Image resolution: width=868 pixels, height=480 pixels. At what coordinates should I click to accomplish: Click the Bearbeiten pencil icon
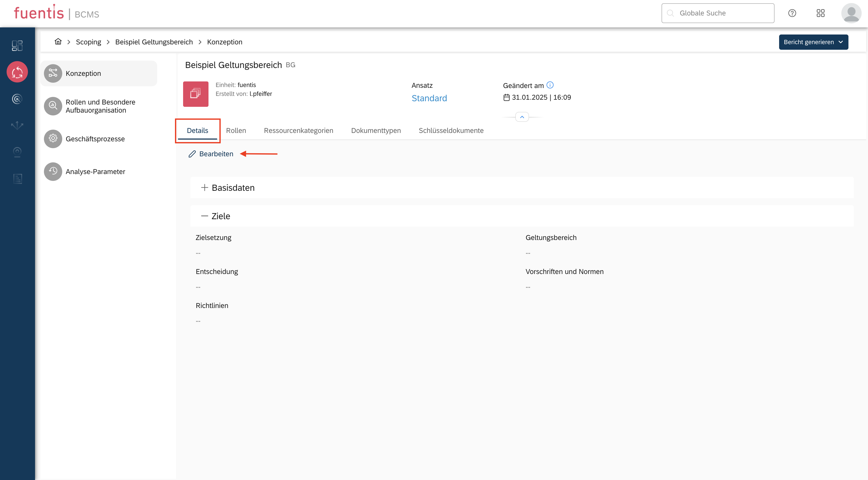pos(192,154)
